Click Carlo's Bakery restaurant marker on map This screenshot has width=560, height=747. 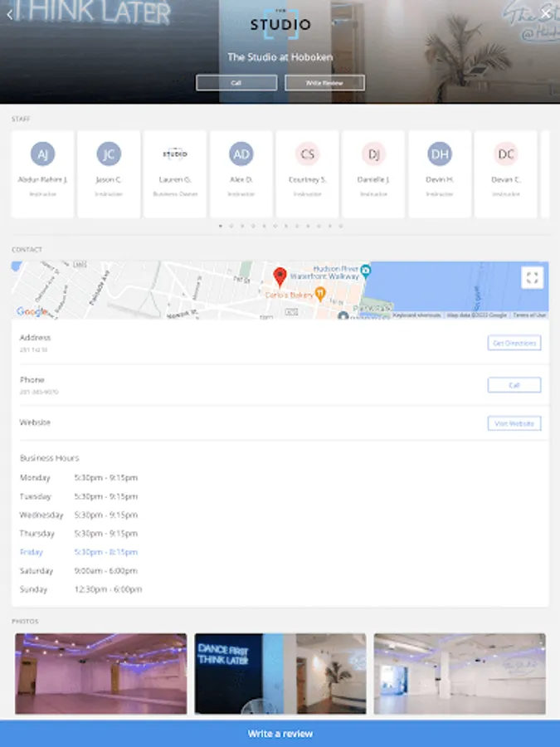click(320, 294)
